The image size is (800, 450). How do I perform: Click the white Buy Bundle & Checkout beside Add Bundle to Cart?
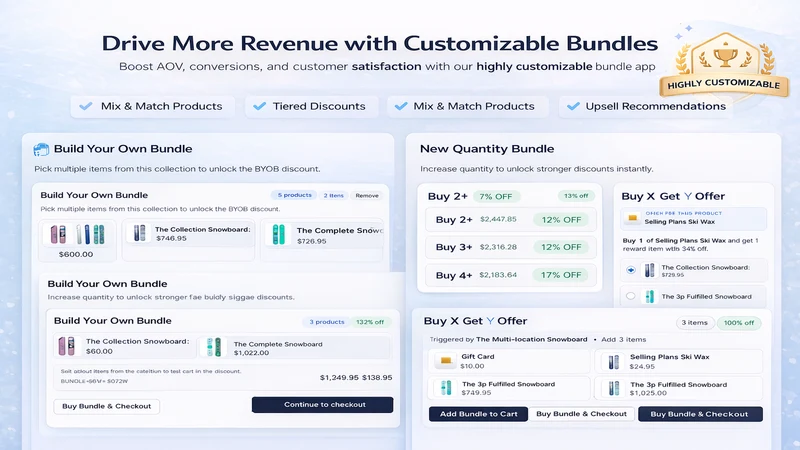tap(581, 414)
